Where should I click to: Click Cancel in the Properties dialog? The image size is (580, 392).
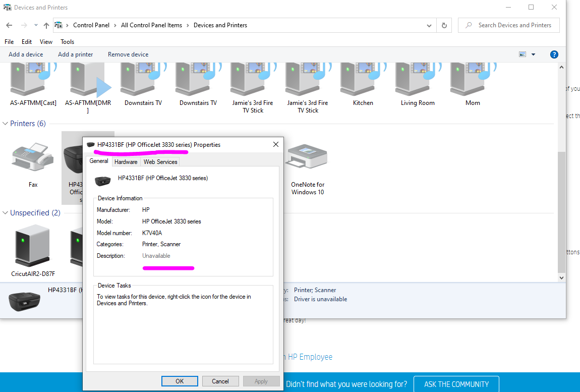(220, 381)
